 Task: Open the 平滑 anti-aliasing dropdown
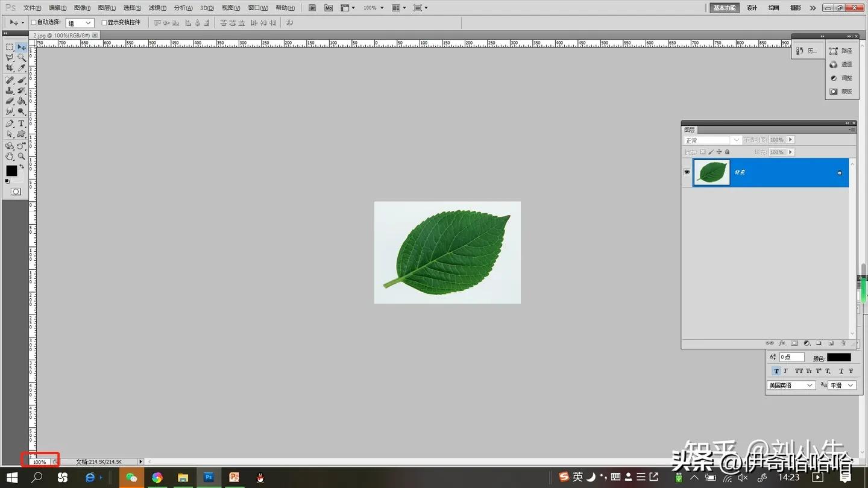pyautogui.click(x=841, y=384)
